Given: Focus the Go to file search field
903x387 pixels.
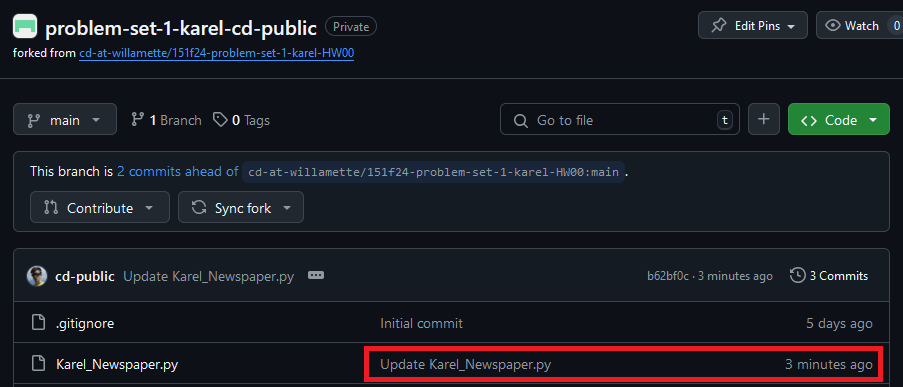Looking at the screenshot, I should [620, 120].
